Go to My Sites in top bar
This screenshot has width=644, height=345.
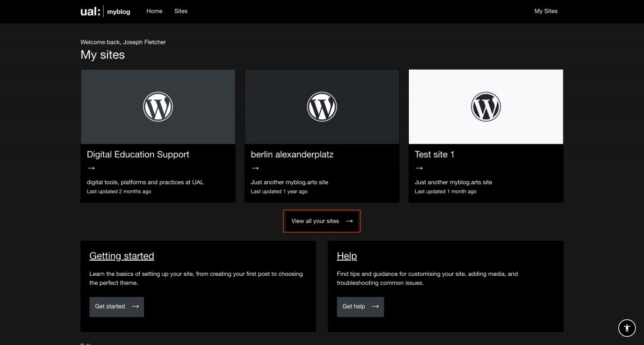(x=545, y=11)
